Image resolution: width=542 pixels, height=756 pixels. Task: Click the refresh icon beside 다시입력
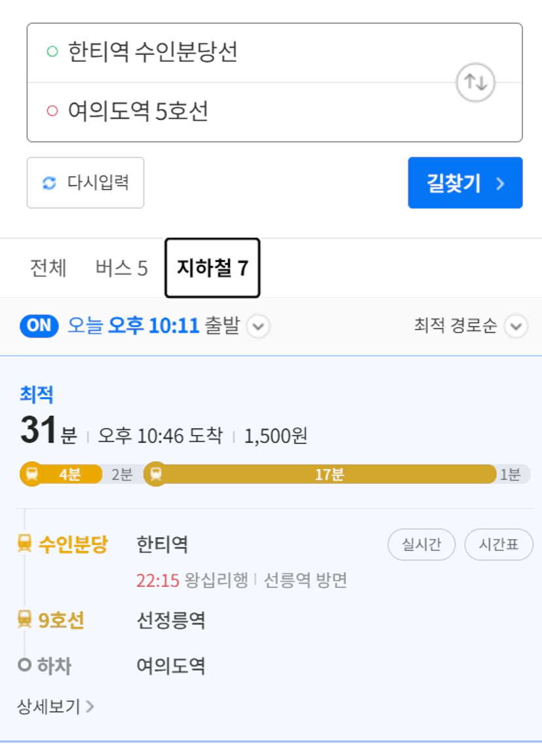coord(49,183)
